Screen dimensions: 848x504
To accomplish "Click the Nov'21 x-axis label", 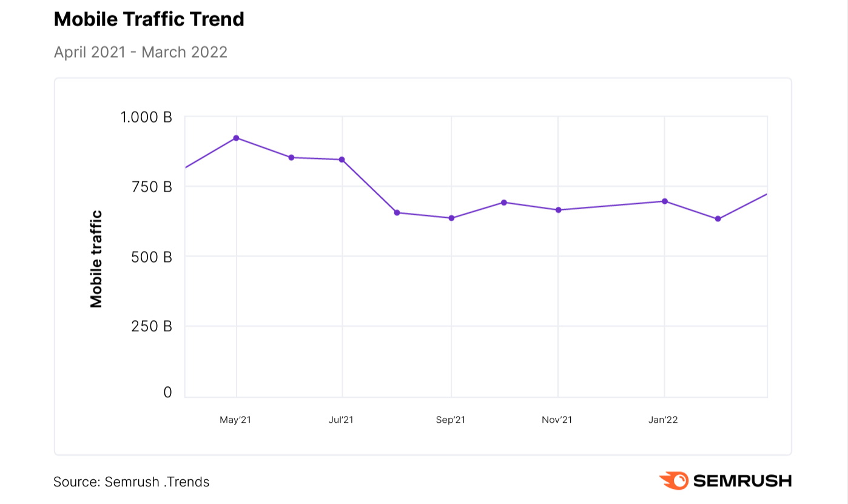I will click(x=557, y=420).
